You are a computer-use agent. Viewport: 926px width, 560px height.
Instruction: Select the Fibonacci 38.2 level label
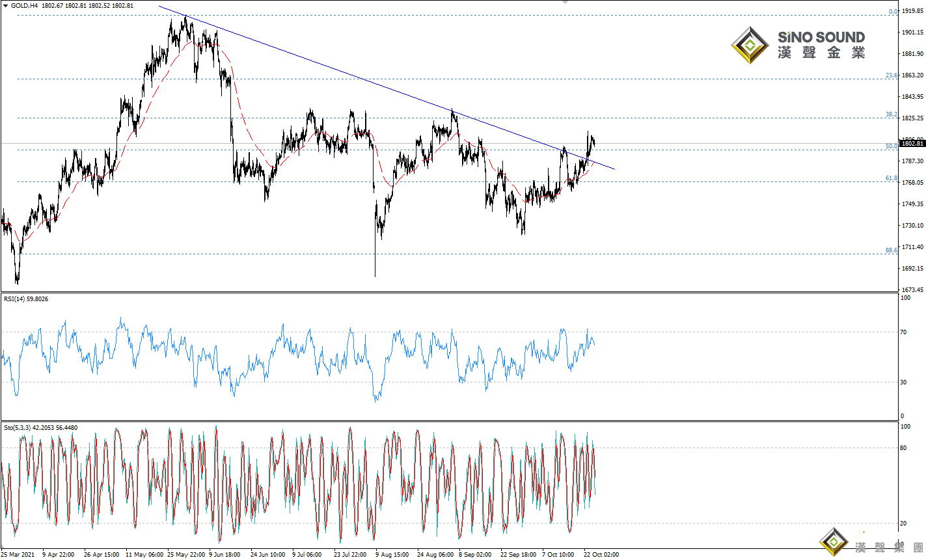(x=892, y=114)
